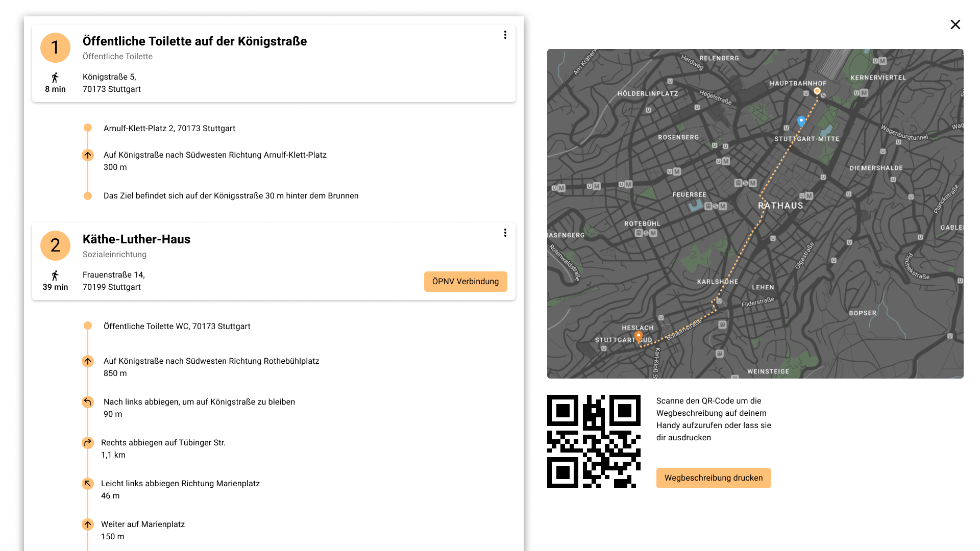Viewport: 980px width, 551px height.
Task: Click step Auf Königstraße Richtung Arnulf-Klett-Platz
Action: (215, 155)
